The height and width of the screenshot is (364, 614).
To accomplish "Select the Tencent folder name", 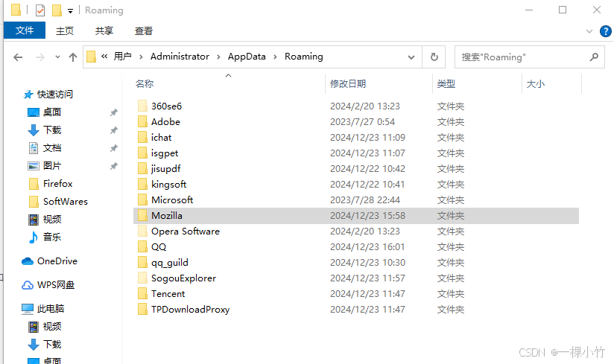I will [x=168, y=293].
